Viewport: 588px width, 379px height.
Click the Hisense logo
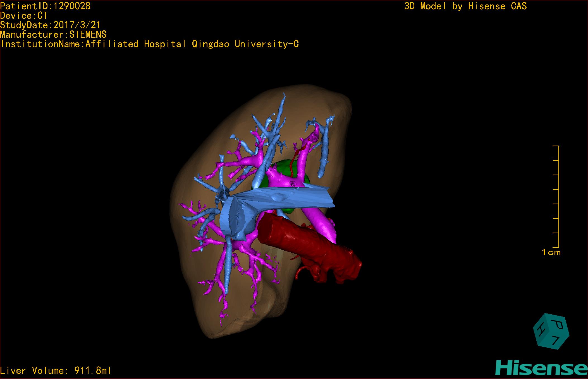point(542,368)
